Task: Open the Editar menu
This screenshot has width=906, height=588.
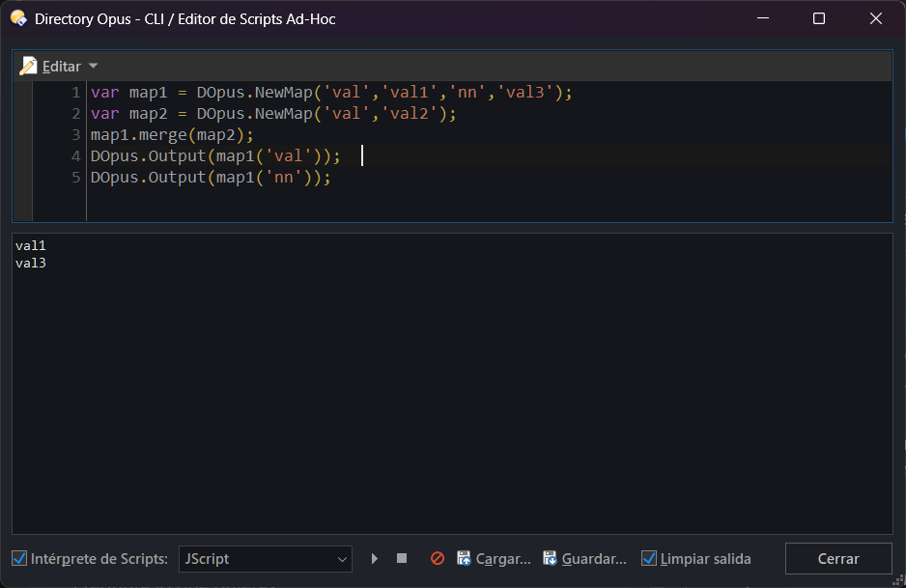Action: pyautogui.click(x=61, y=67)
